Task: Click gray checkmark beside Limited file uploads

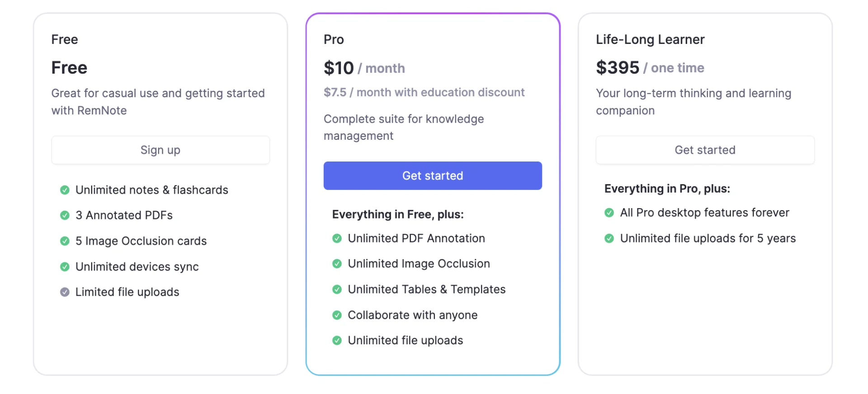Action: [65, 292]
